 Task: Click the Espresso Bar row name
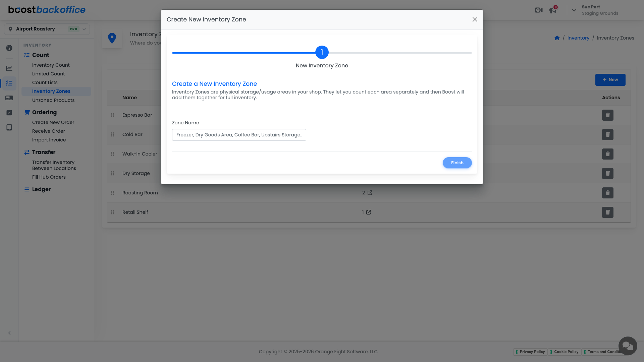[x=137, y=115]
